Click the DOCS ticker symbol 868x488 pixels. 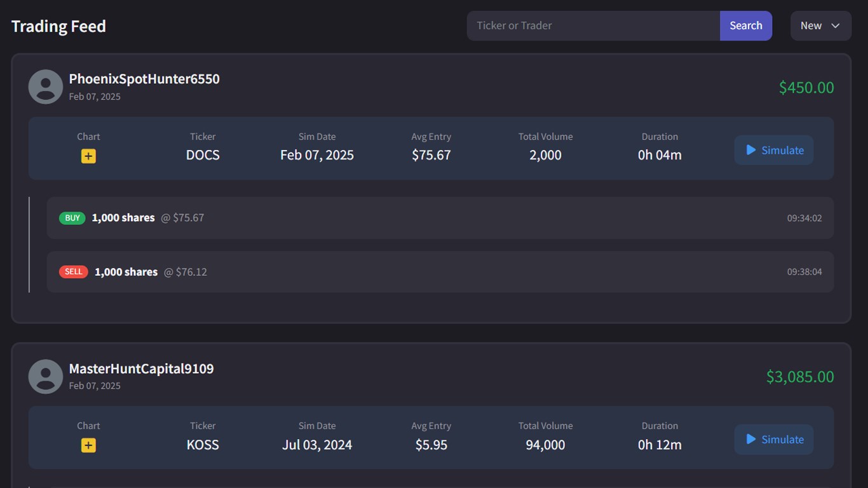click(203, 155)
